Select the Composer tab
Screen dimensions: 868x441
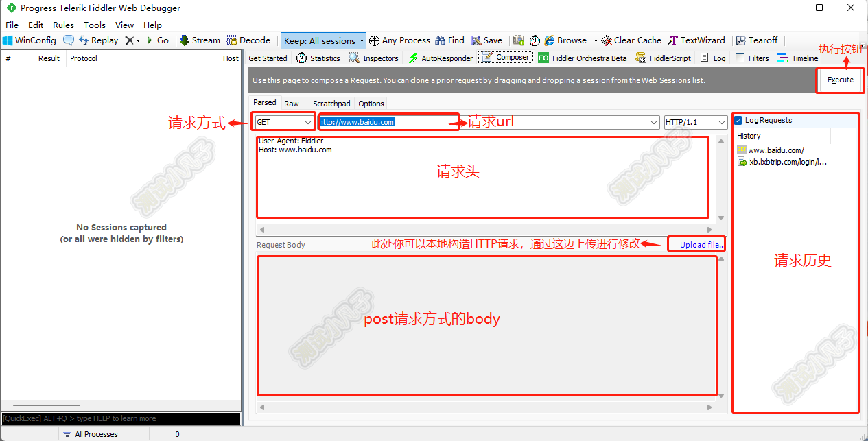(x=506, y=58)
